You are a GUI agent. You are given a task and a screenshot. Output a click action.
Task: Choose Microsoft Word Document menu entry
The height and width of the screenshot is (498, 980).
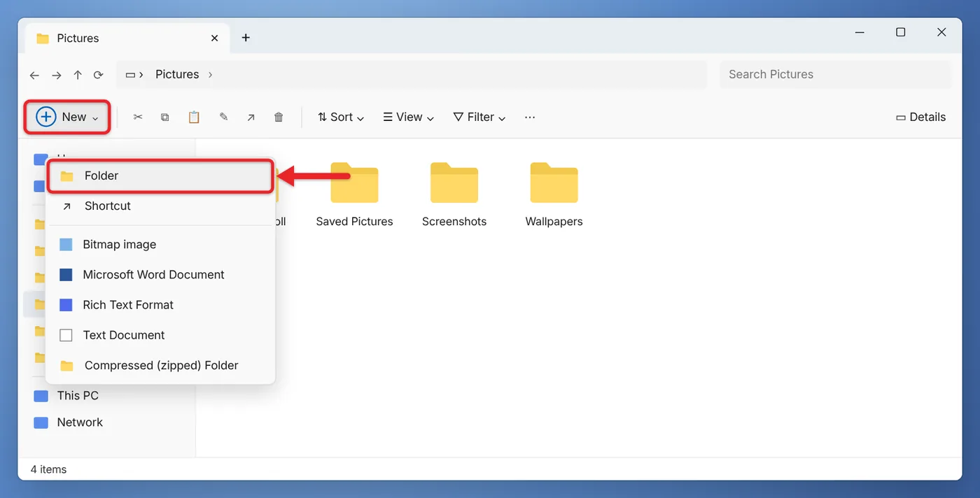tap(160, 274)
